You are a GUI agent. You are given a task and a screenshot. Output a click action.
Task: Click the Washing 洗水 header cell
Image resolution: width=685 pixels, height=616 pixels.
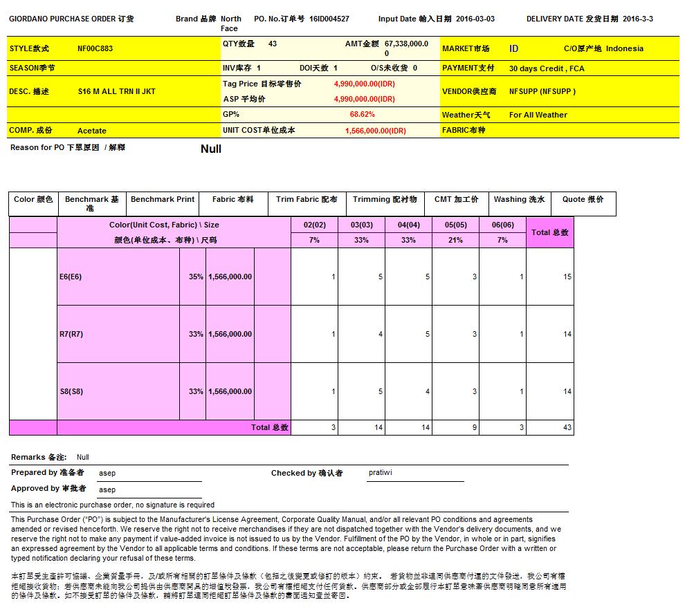click(519, 200)
